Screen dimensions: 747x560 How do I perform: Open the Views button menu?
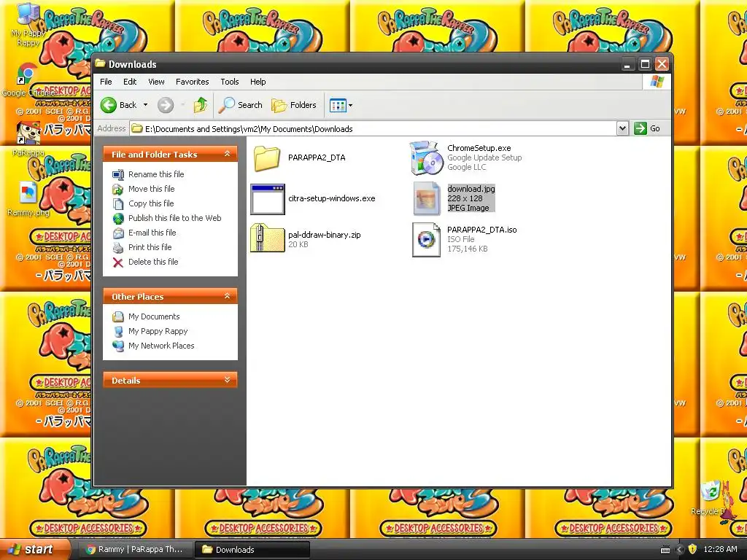pyautogui.click(x=341, y=105)
